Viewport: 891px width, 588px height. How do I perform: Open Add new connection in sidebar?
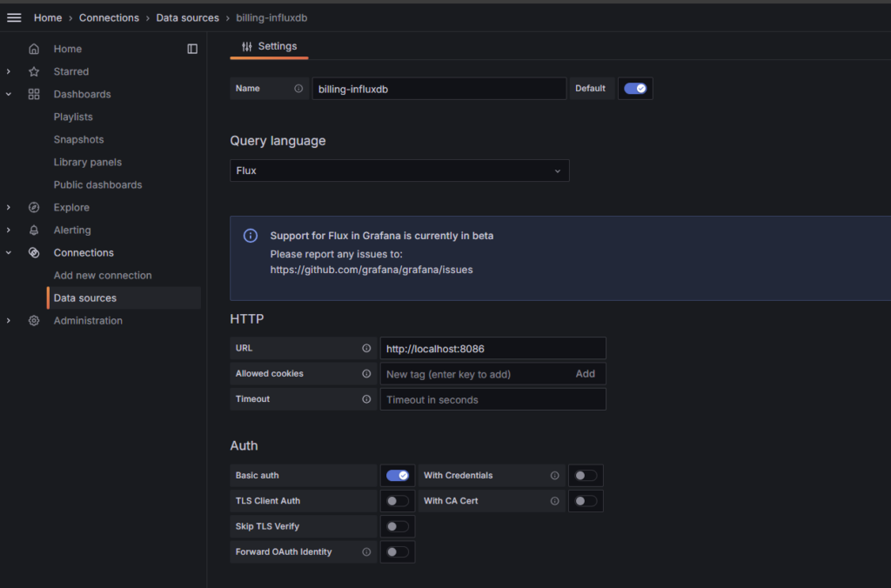103,275
